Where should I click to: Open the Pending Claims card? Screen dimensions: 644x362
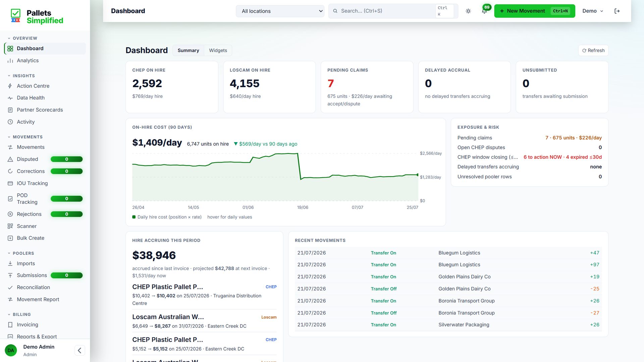tap(367, 87)
